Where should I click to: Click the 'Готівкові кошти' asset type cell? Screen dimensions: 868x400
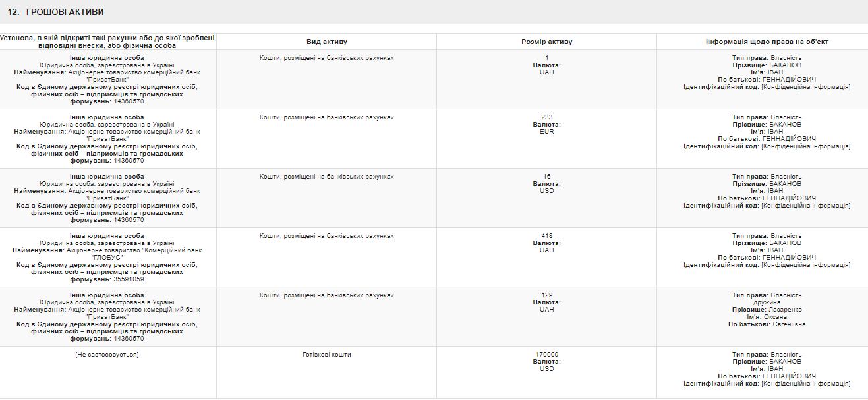[x=326, y=355]
